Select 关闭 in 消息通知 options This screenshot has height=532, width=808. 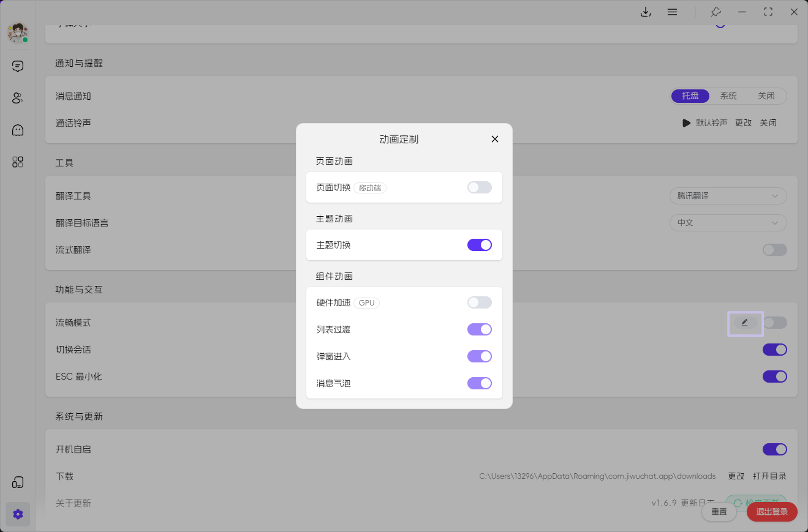click(766, 96)
